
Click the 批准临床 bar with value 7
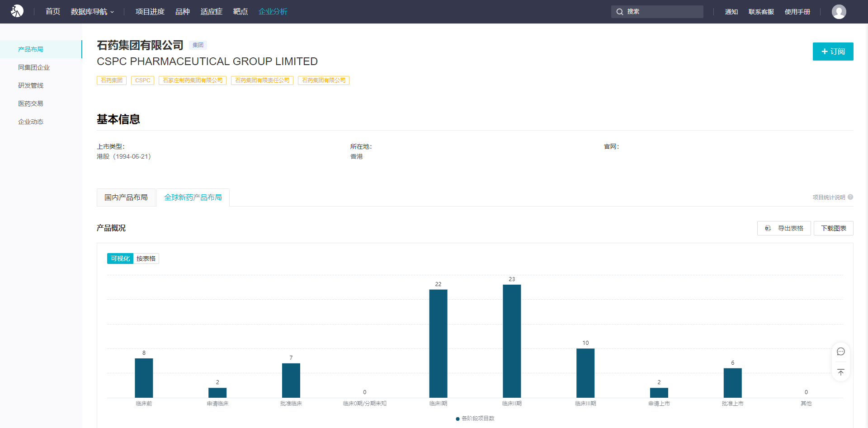pos(291,381)
